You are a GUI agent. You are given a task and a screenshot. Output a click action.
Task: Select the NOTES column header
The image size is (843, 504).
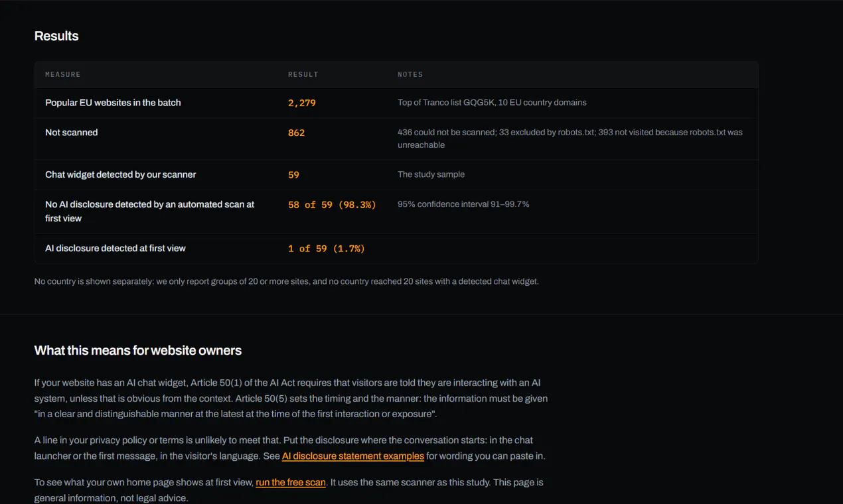410,74
